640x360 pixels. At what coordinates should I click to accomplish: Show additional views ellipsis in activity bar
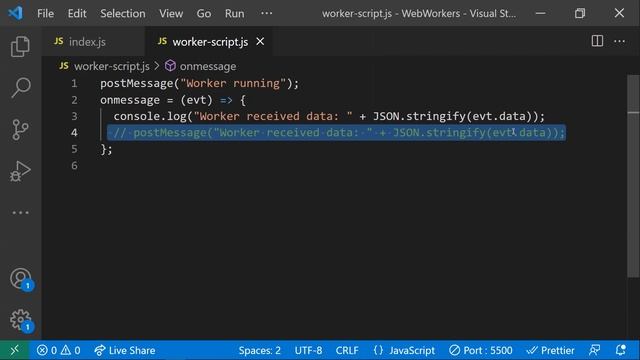tap(20, 213)
